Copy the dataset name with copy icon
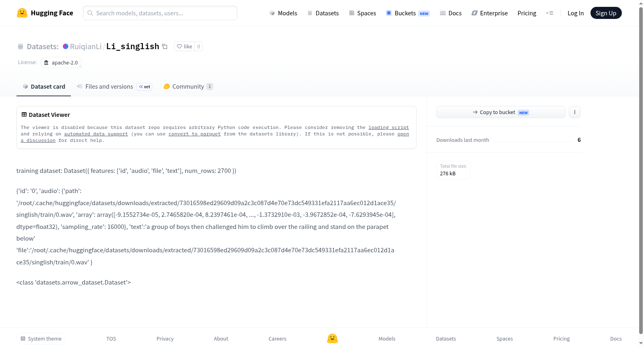The width and height of the screenshot is (644, 347). point(165,46)
